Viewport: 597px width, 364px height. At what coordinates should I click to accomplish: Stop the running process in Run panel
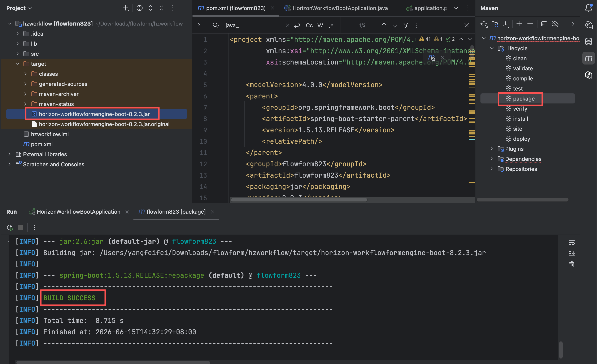(21, 227)
